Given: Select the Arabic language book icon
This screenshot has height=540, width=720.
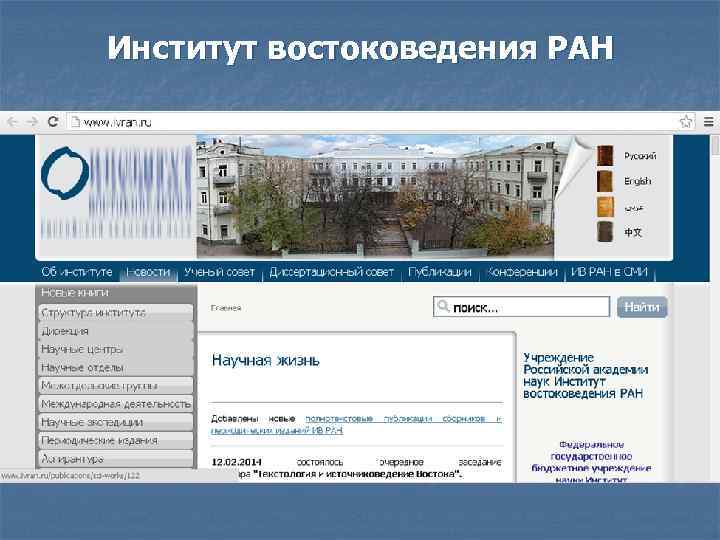Looking at the screenshot, I should [x=605, y=207].
